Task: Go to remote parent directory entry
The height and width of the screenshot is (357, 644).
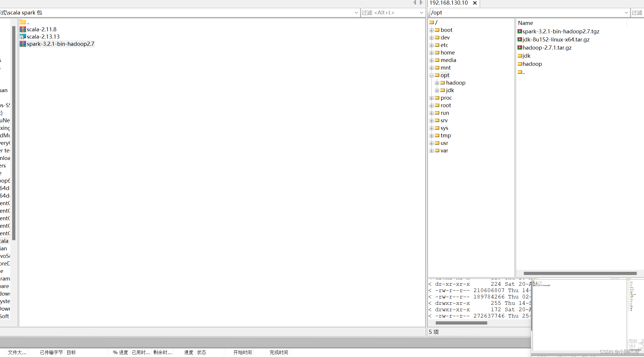Action: (x=521, y=72)
